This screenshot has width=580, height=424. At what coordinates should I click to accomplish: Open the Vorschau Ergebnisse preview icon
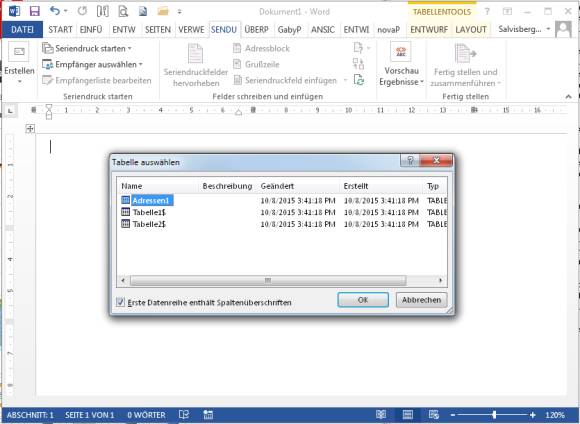[x=401, y=52]
